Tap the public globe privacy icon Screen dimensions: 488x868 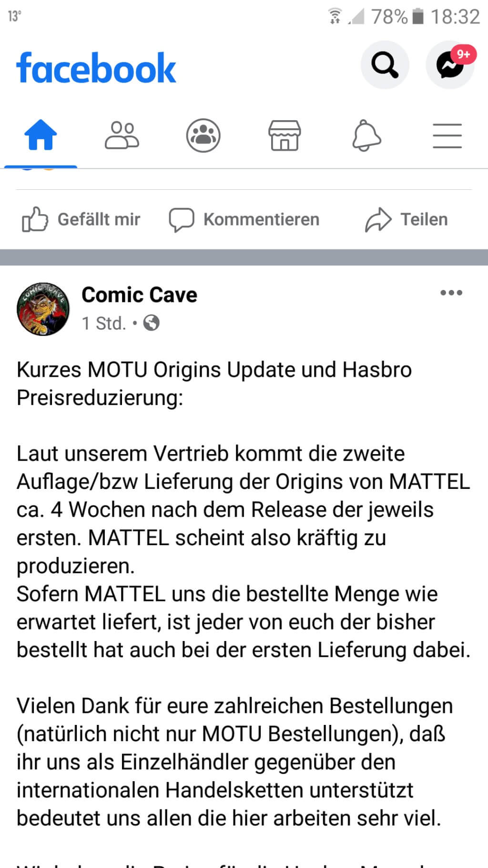[x=151, y=323]
